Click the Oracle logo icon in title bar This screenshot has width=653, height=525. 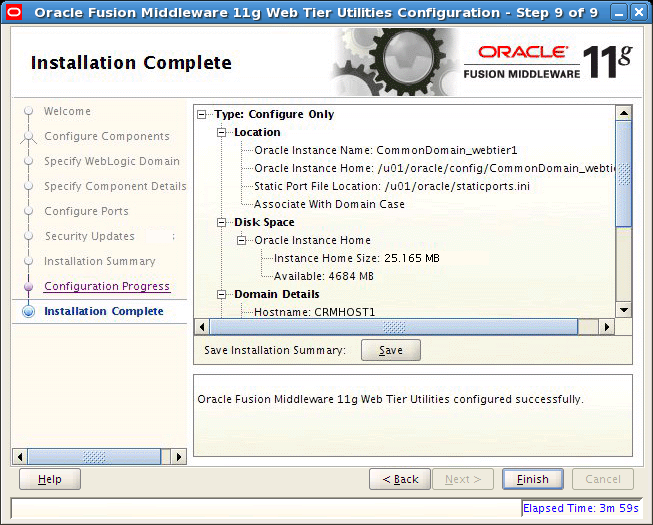(14, 12)
